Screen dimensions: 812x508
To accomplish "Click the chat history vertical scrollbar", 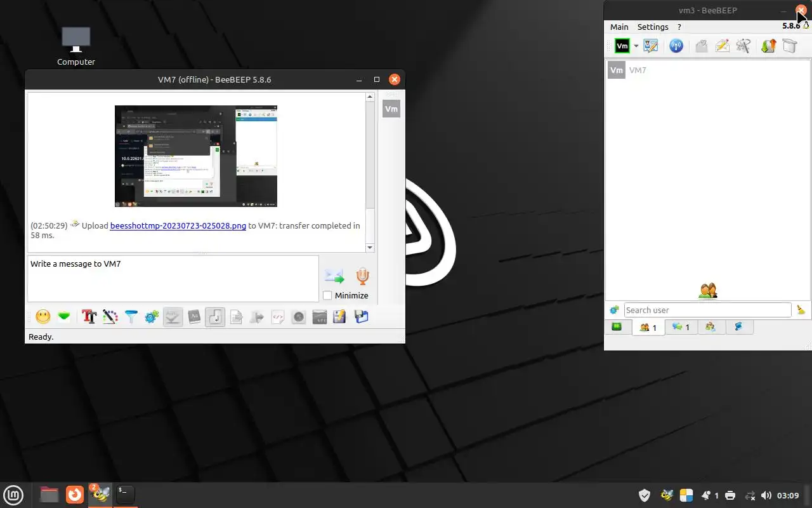I will (370, 172).
